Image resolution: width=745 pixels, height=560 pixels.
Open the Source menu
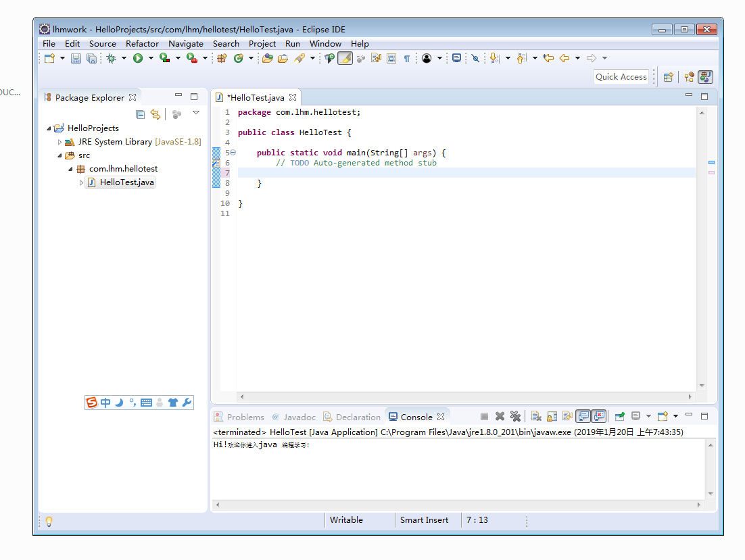103,44
